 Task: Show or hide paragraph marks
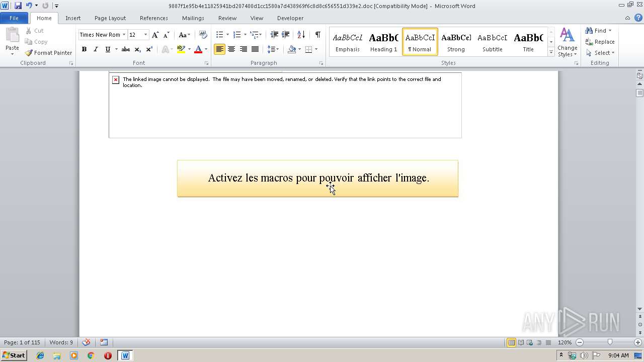(x=317, y=35)
